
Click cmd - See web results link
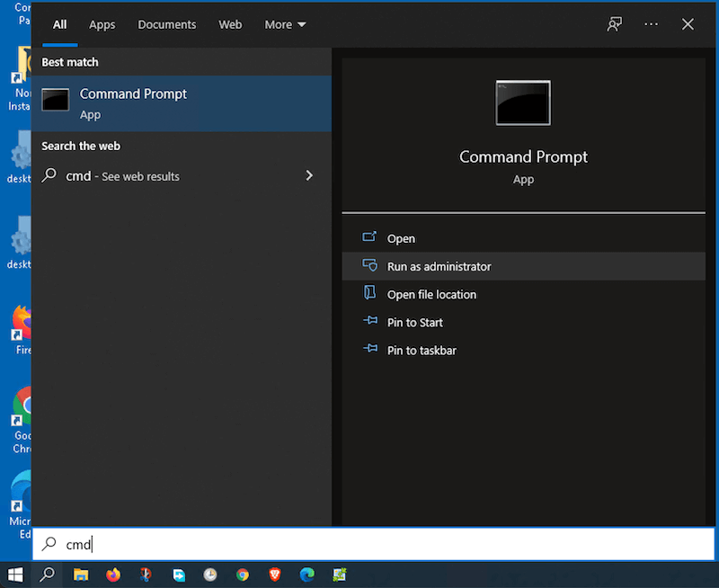click(x=122, y=176)
